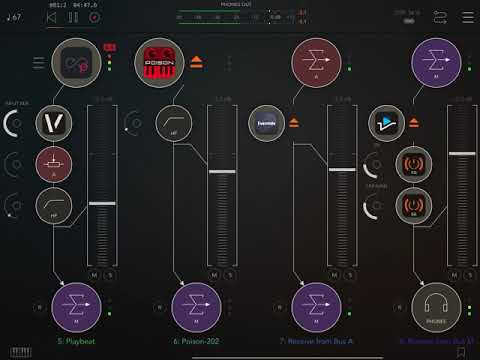Select the red fader send node

point(54,164)
